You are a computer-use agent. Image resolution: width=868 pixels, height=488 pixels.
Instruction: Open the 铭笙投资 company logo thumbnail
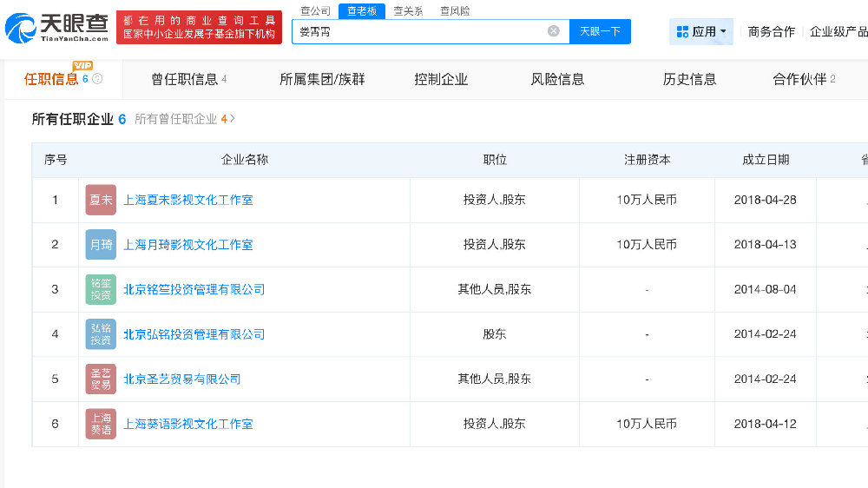point(101,290)
